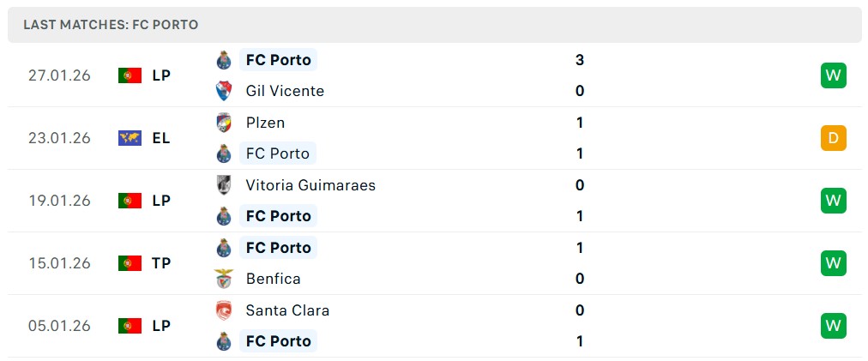Click the Portugal flag in the 15.01.26 row
Screen dimensions: 868x361
(x=130, y=263)
